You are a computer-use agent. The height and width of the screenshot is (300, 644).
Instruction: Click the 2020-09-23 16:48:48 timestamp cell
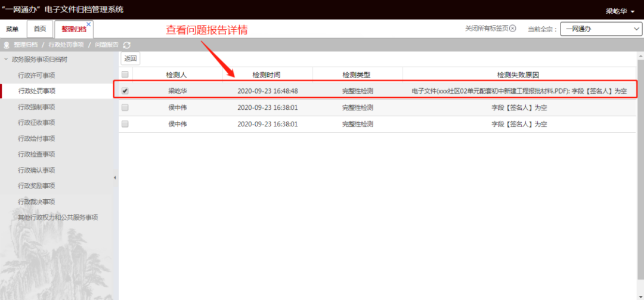267,91
